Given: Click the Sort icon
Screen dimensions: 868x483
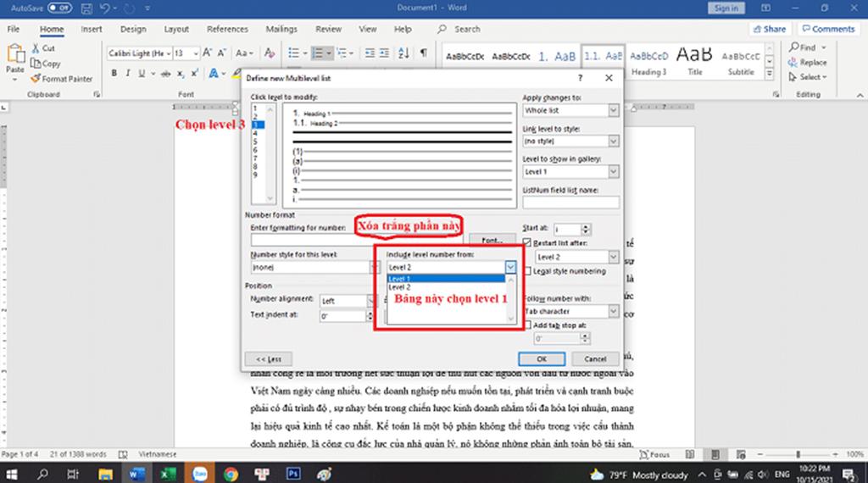Looking at the screenshot, I should [x=403, y=53].
